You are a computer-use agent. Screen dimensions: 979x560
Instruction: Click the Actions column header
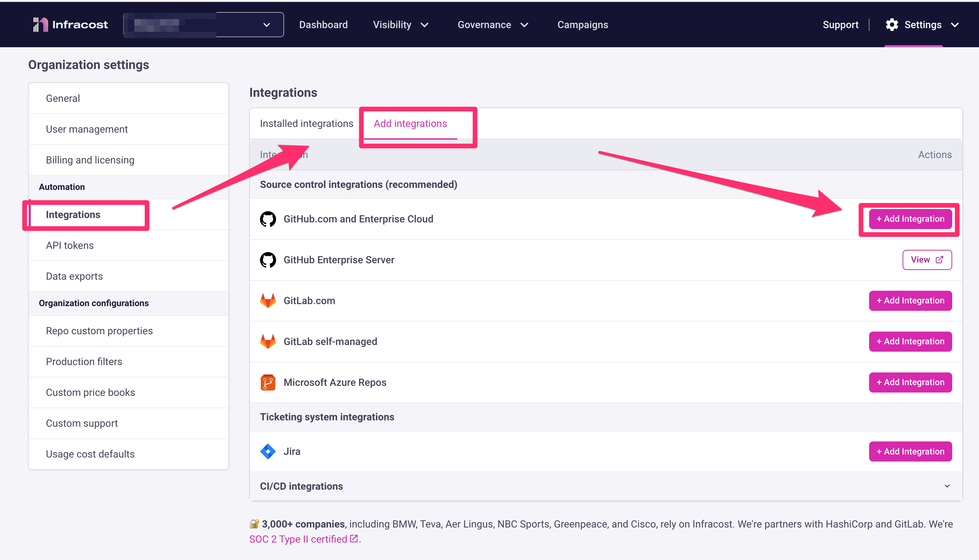pyautogui.click(x=935, y=155)
